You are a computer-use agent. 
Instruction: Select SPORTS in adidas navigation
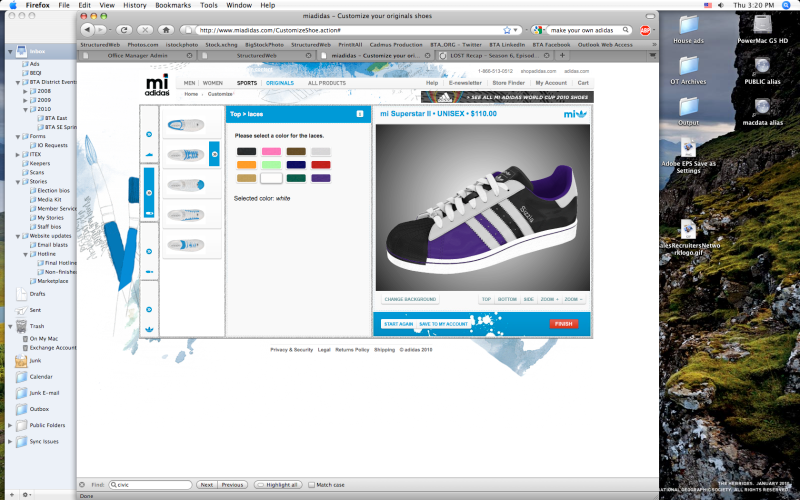pos(247,83)
